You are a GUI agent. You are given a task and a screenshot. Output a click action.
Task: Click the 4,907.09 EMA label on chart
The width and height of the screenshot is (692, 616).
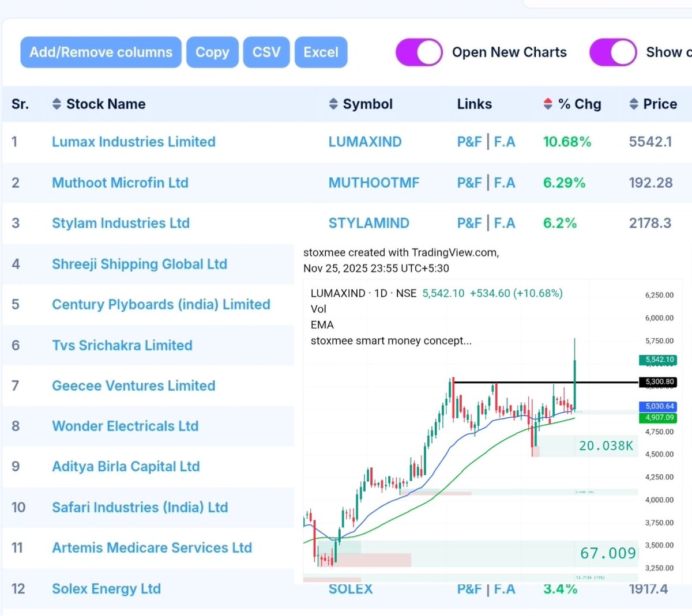point(657,418)
